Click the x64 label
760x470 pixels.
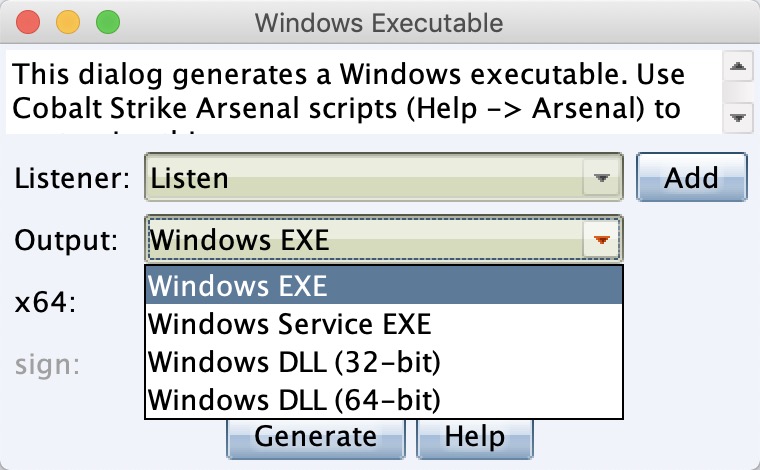point(45,303)
